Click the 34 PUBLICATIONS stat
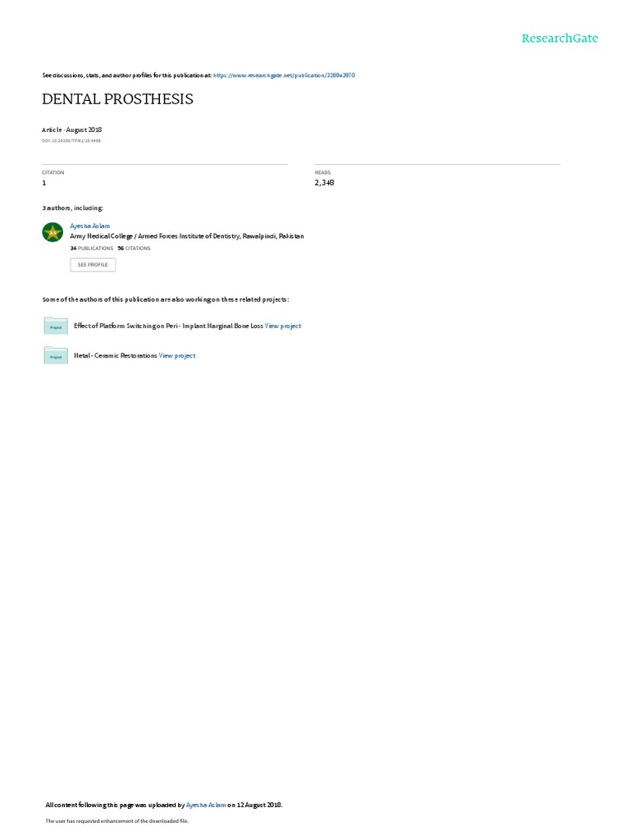This screenshot has width=630, height=840. click(92, 249)
